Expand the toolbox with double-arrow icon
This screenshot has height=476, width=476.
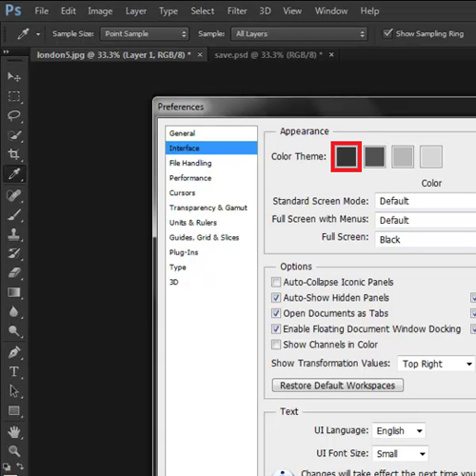point(6,51)
